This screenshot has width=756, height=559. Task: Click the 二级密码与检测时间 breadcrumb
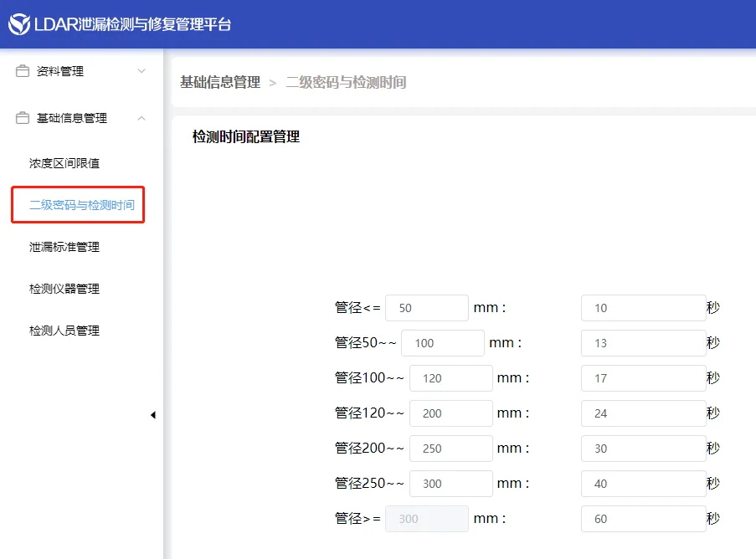click(346, 82)
